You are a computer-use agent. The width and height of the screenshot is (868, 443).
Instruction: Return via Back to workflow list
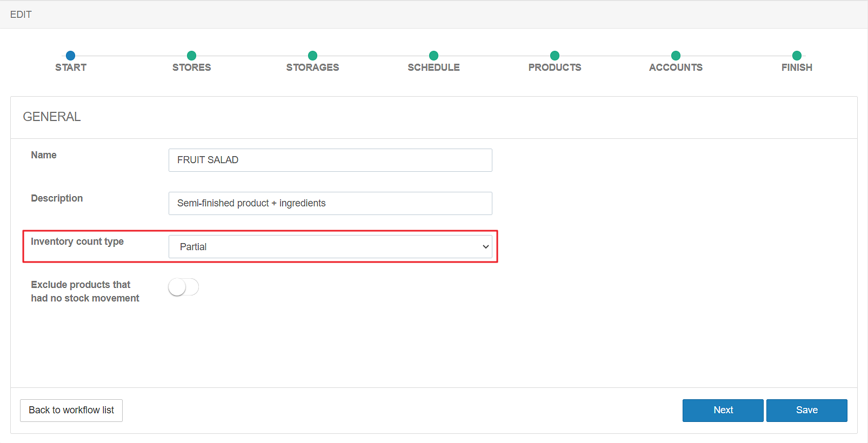(x=71, y=411)
